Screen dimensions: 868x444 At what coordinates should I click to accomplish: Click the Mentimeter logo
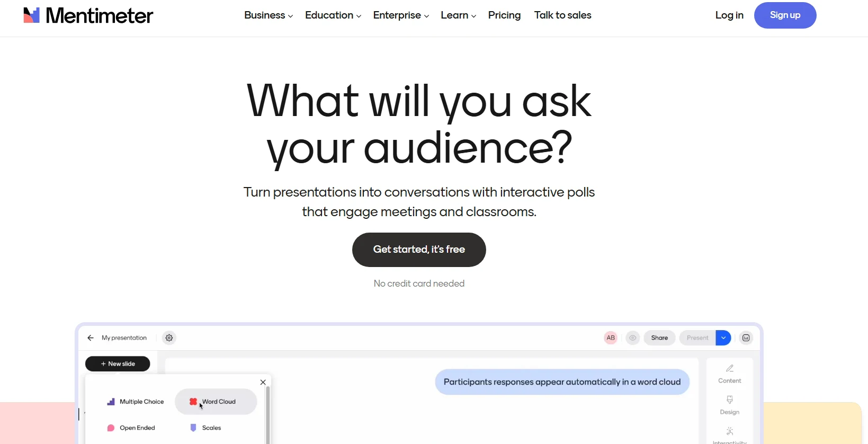pos(88,15)
